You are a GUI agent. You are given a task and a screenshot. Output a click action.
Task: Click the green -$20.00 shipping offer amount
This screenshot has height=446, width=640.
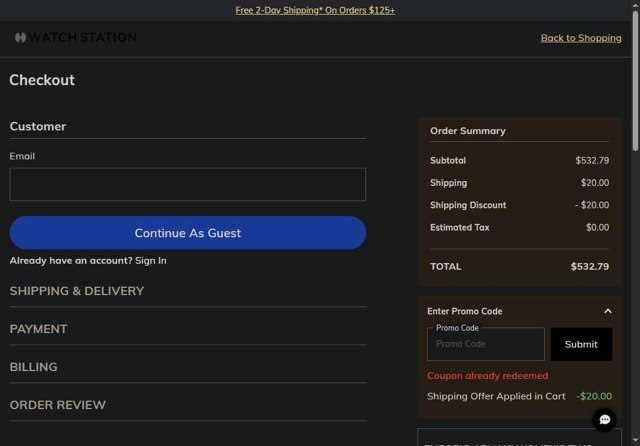pos(594,396)
